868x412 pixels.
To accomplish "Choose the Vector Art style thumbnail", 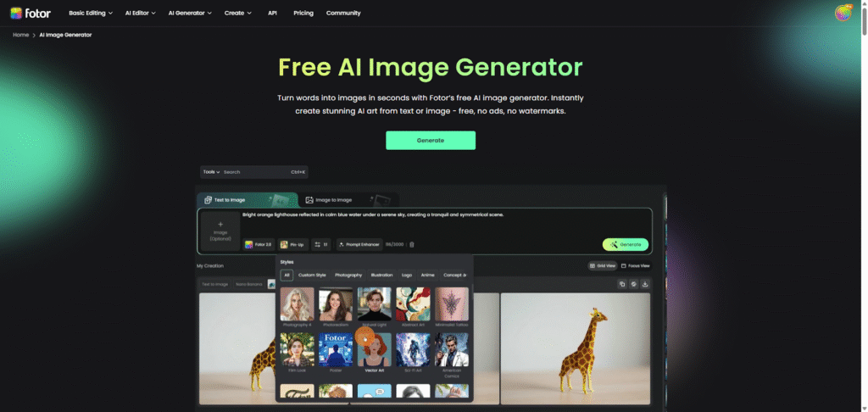I will coord(374,349).
